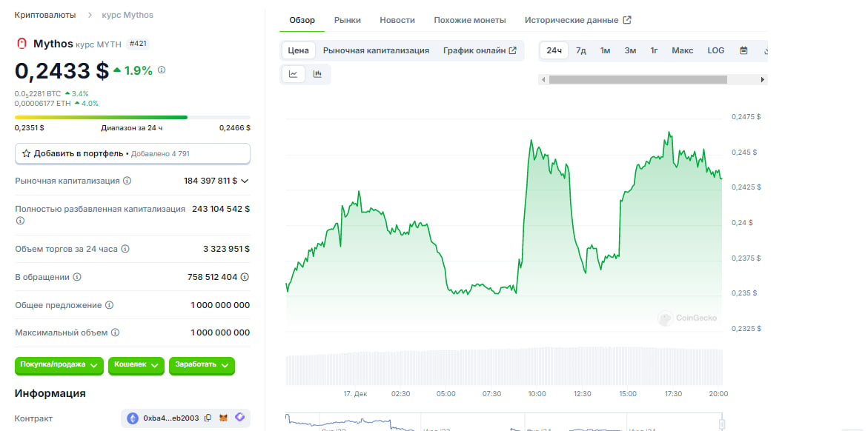868x431 pixels.
Task: Click курс Mythos breadcrumb
Action: [128, 15]
